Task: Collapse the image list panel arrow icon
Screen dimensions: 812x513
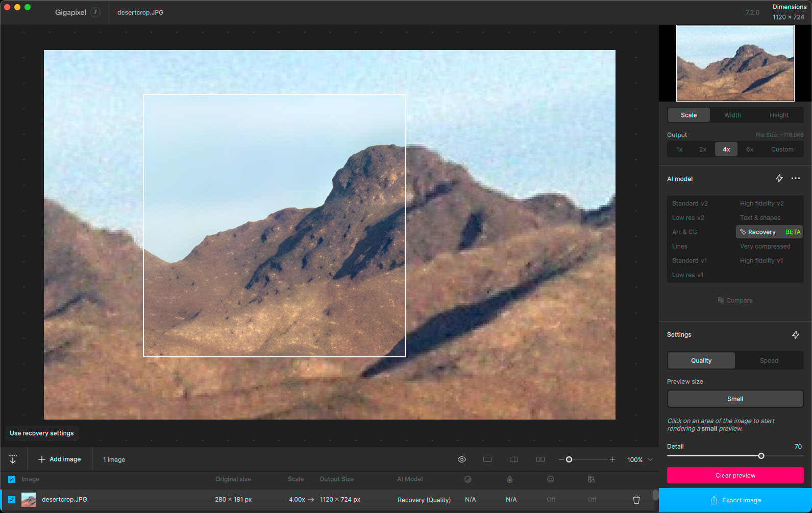Action: tap(13, 459)
